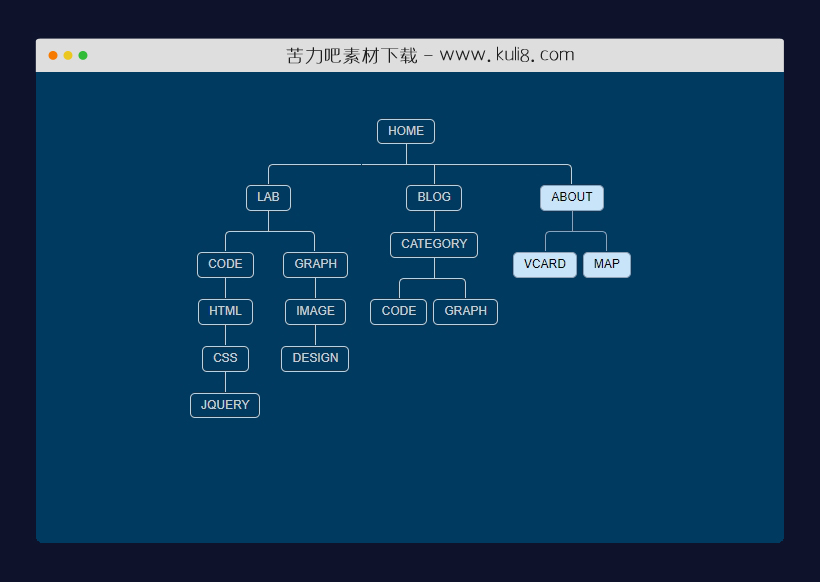Select the HTML node
The image size is (820, 582).
coord(225,311)
